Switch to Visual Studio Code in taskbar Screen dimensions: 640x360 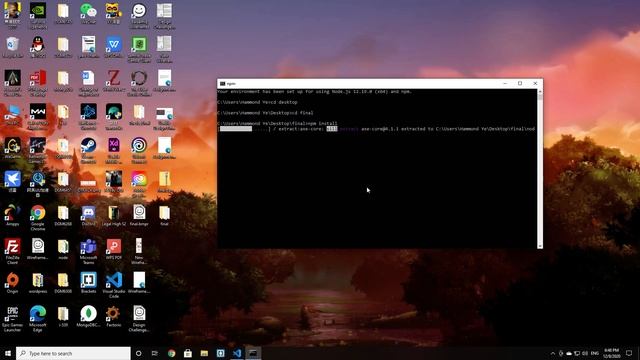click(237, 353)
